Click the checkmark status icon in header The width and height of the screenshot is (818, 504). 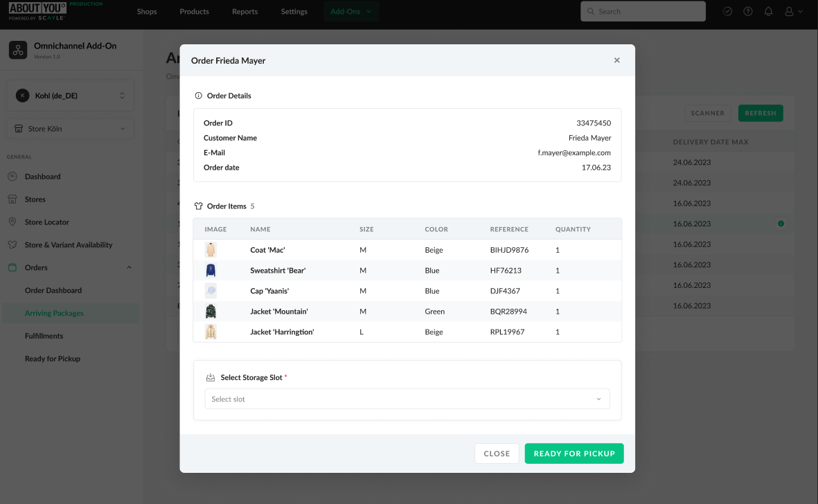[727, 12]
